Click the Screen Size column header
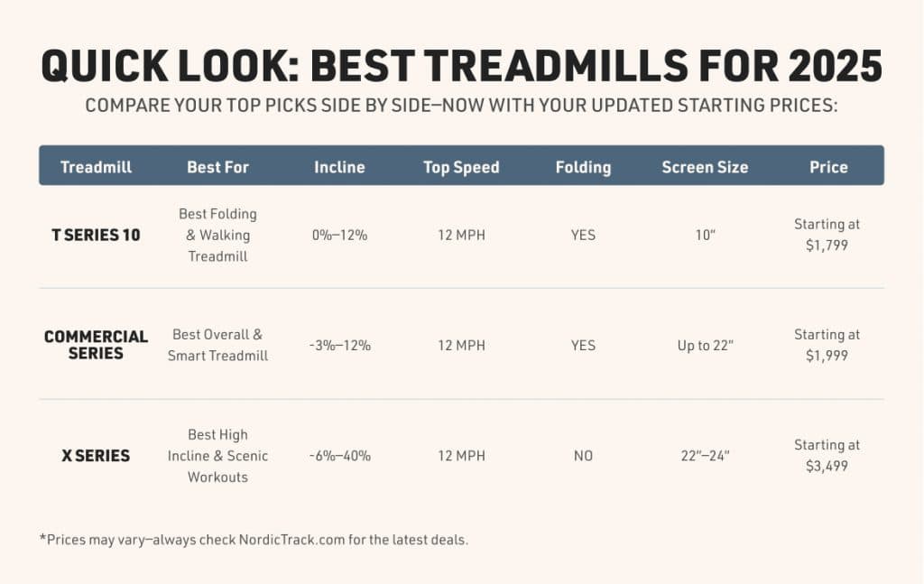This screenshot has height=584, width=924. pyautogui.click(x=705, y=167)
